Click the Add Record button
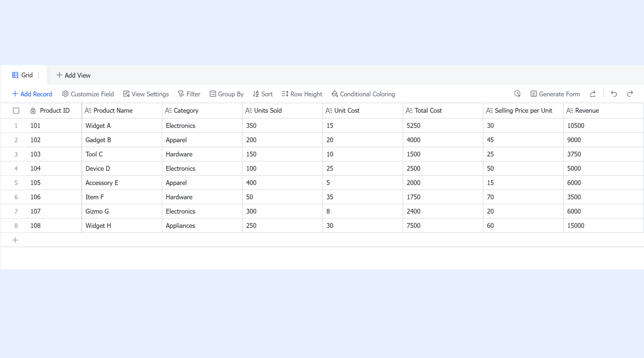Image resolution: width=644 pixels, height=358 pixels. [x=32, y=94]
